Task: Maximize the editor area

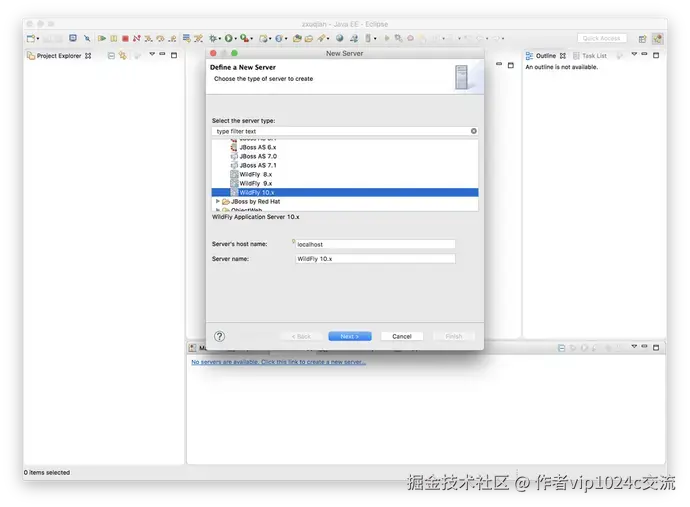Action: [x=510, y=65]
